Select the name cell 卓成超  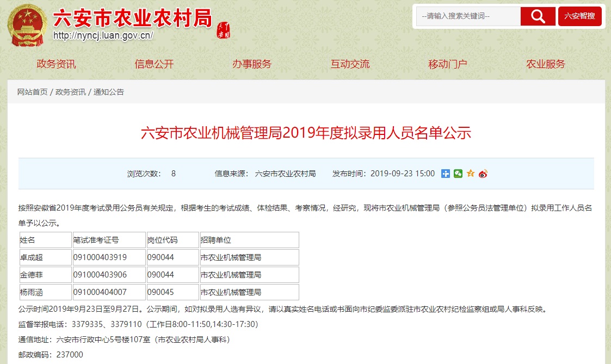46,257
